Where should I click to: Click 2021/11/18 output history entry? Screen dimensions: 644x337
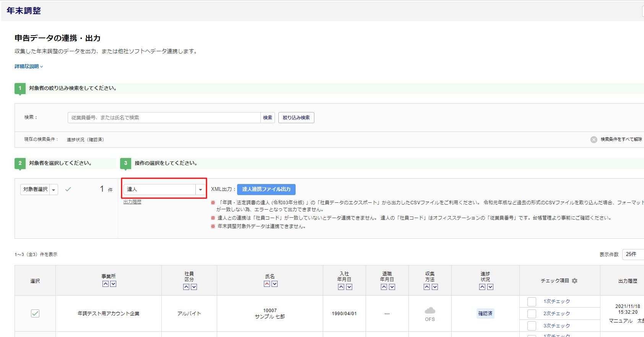click(x=628, y=309)
